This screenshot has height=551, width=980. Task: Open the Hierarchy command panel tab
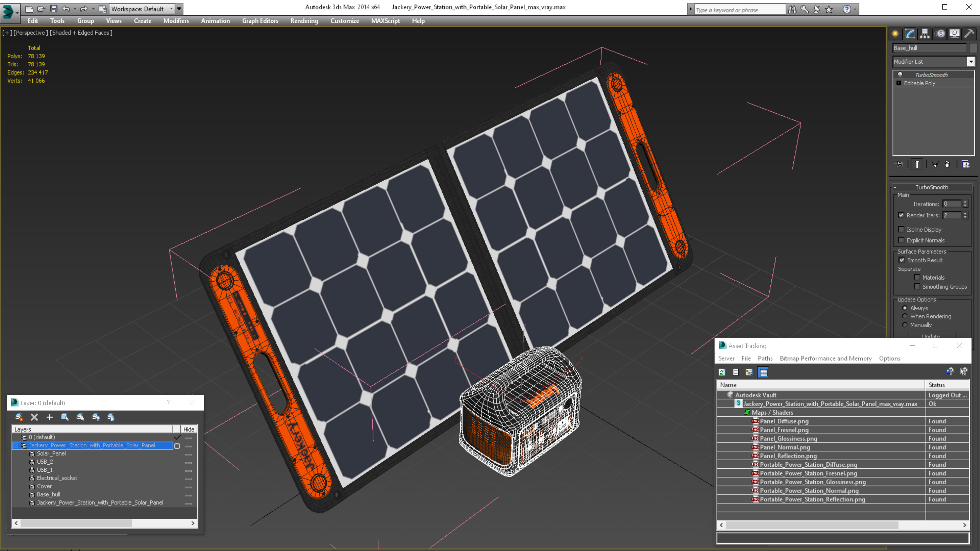click(x=925, y=33)
